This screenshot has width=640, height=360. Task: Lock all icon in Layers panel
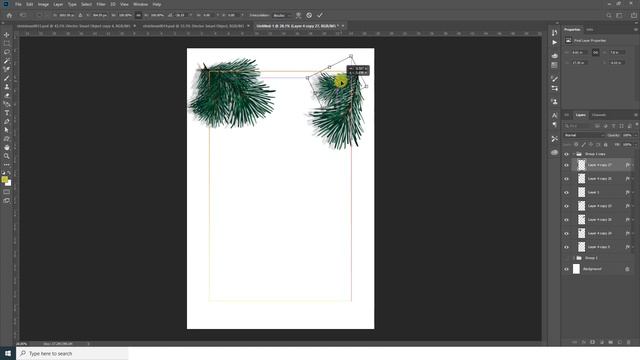pyautogui.click(x=606, y=144)
